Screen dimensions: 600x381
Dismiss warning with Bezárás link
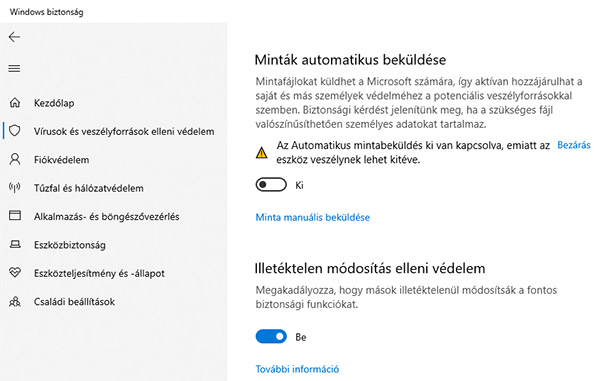[x=574, y=145]
